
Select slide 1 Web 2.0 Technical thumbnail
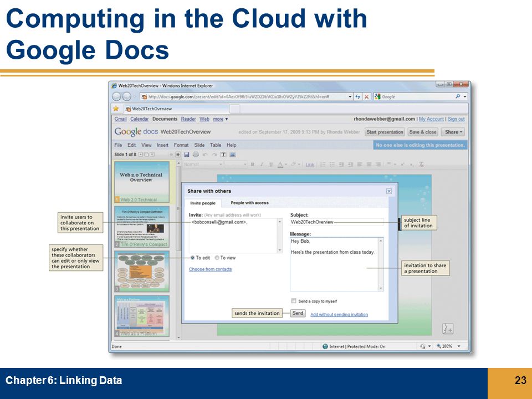[142, 182]
